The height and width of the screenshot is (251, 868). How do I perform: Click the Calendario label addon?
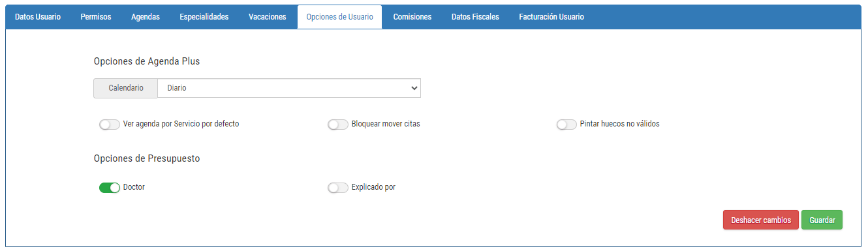[126, 88]
